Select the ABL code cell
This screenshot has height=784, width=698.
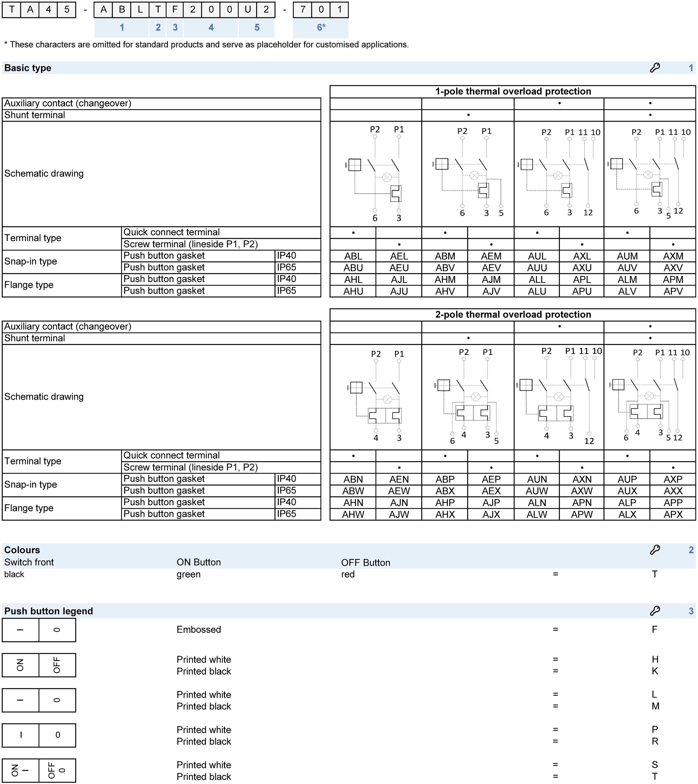353,256
